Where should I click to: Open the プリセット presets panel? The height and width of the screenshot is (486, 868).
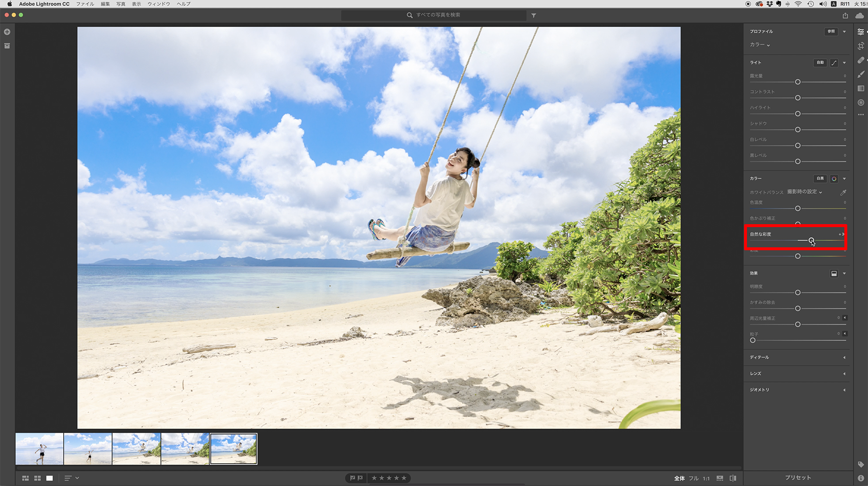point(798,478)
